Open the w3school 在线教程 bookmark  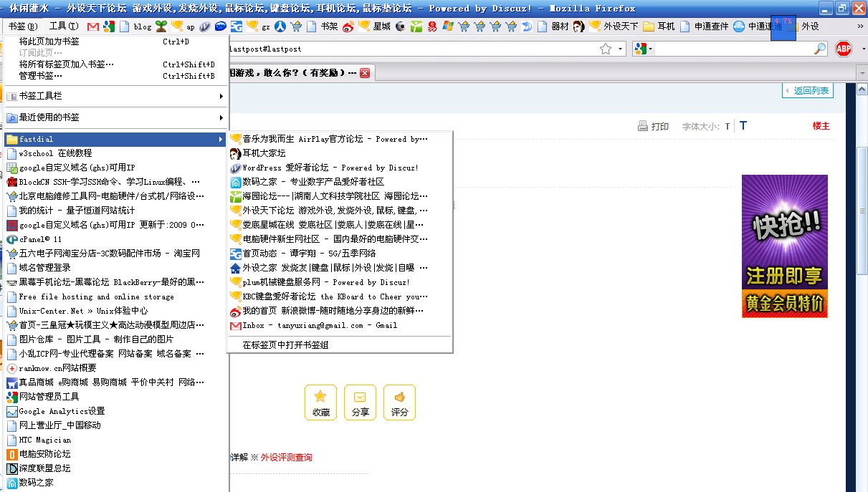coord(116,153)
